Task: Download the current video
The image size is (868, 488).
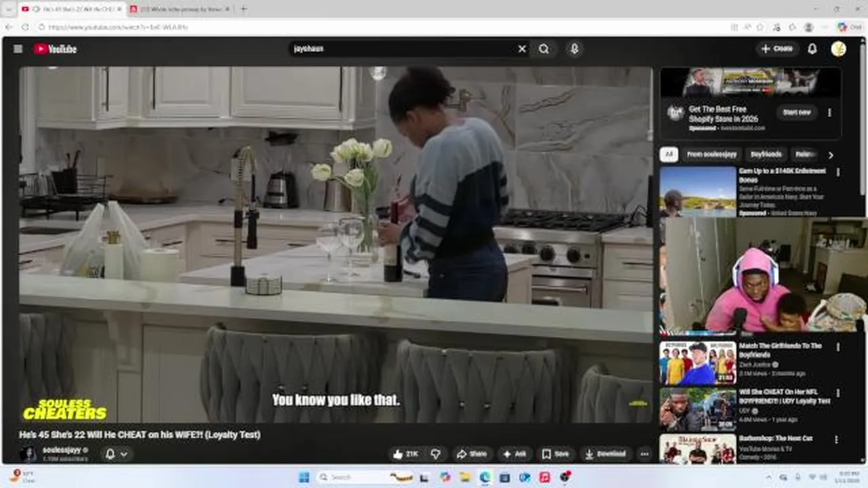Action: pos(606,454)
